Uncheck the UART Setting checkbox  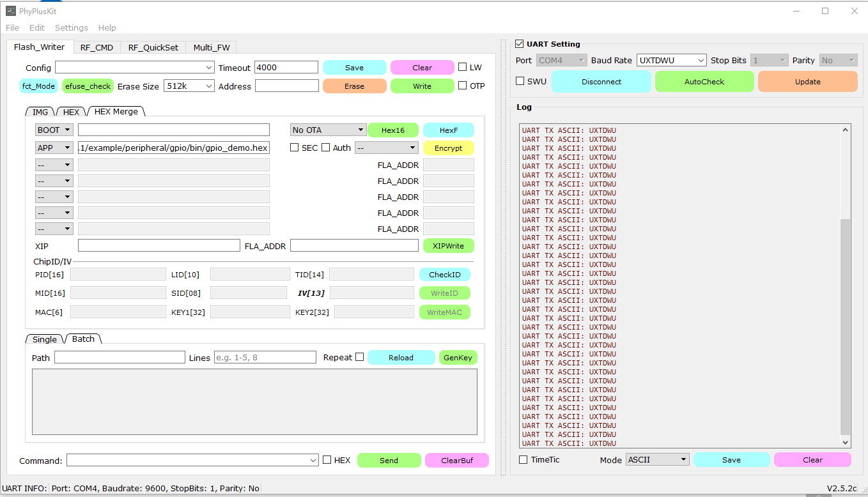tap(520, 44)
